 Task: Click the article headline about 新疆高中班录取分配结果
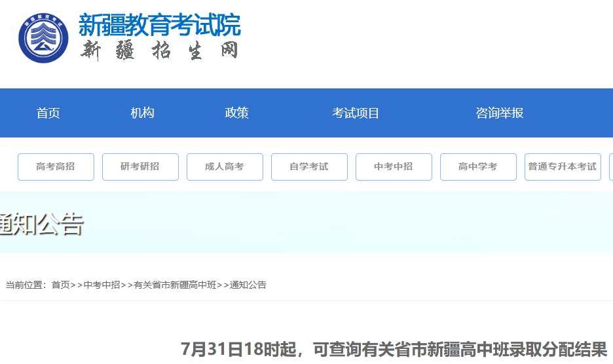point(394,350)
